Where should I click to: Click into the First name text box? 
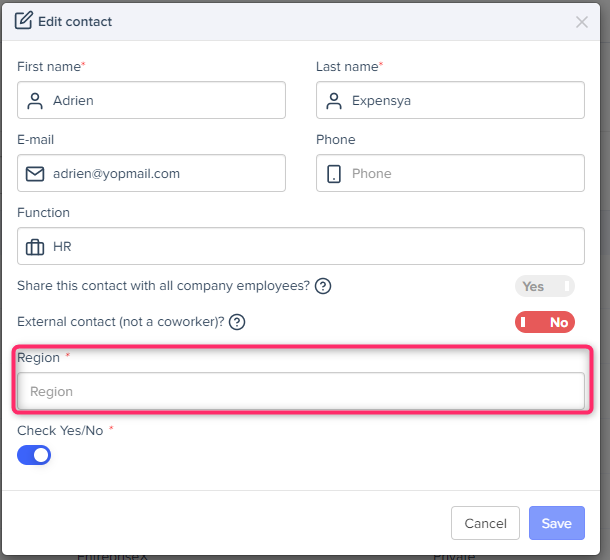(165, 100)
